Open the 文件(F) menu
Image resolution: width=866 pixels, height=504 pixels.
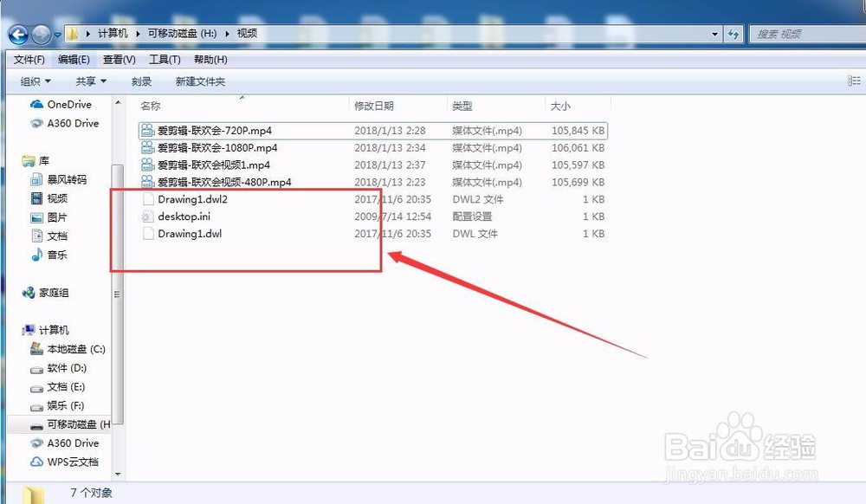point(29,60)
